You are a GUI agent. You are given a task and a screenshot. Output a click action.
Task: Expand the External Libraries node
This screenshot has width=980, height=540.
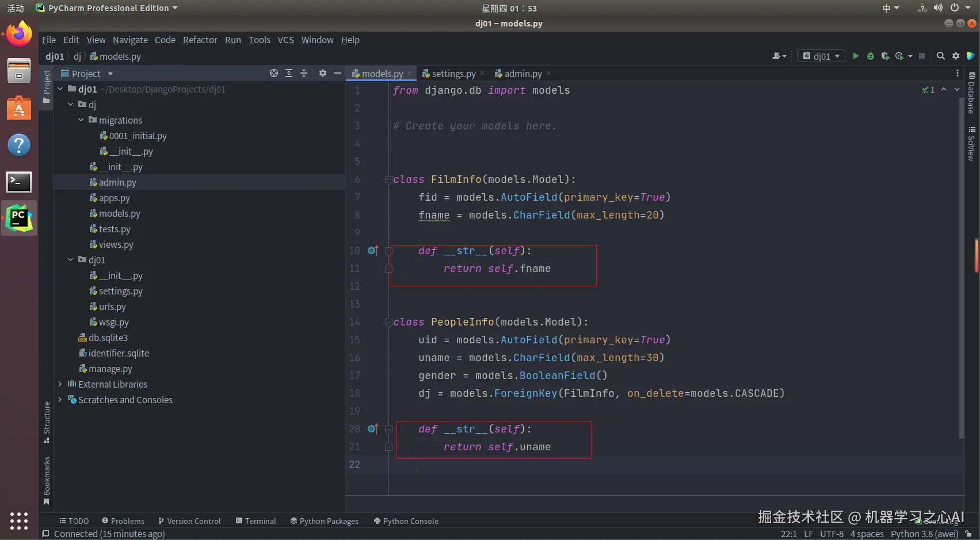[60, 384]
